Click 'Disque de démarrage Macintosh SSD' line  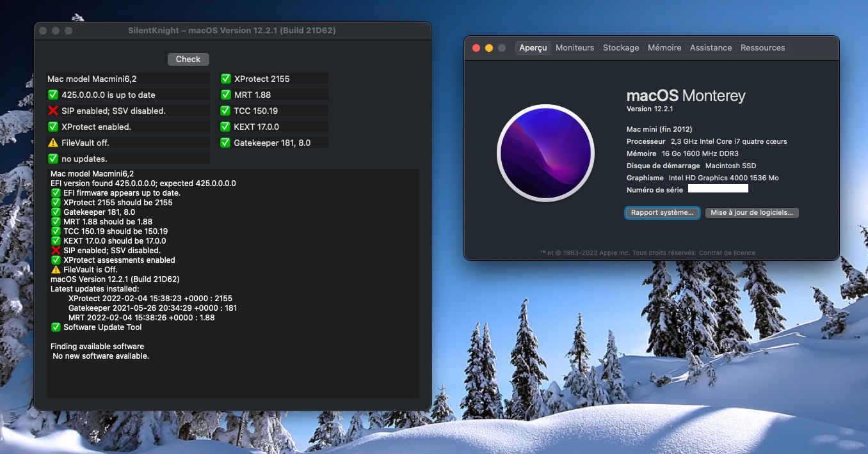click(x=691, y=166)
